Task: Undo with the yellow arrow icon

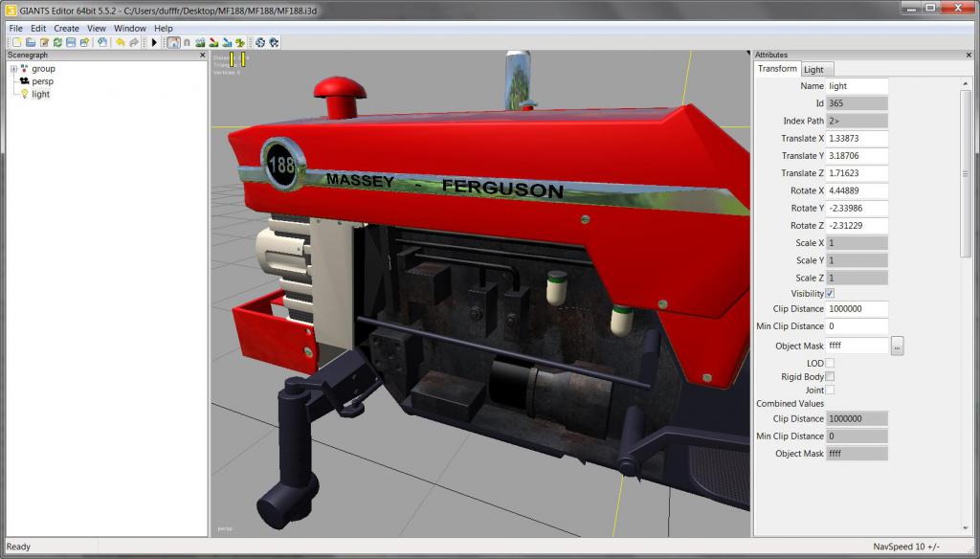Action: click(120, 42)
